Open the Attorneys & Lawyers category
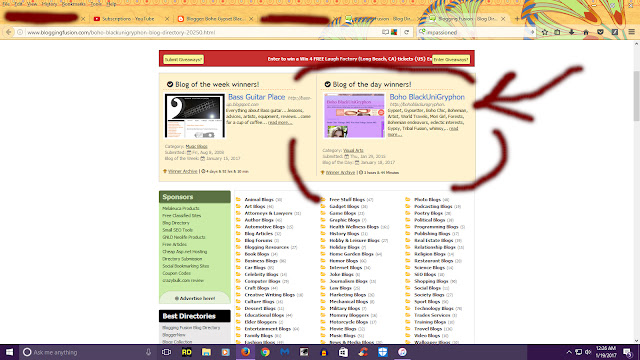 click(x=268, y=213)
